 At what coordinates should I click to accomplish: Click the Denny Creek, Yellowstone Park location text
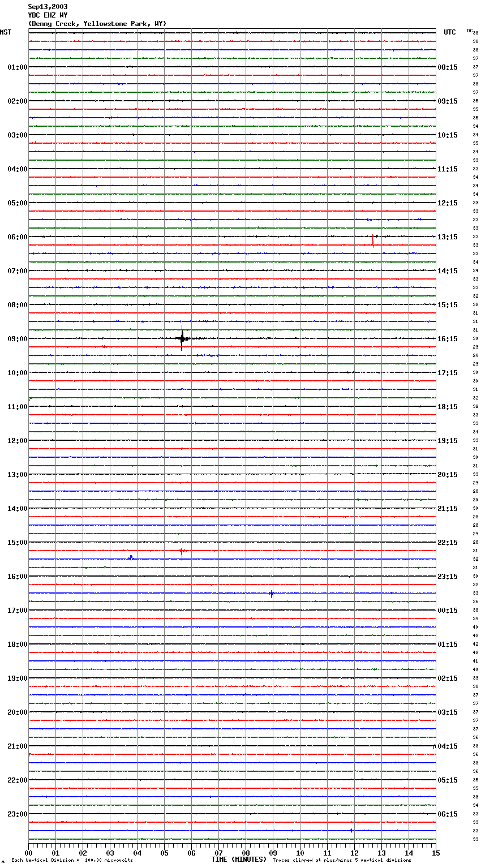(x=97, y=24)
